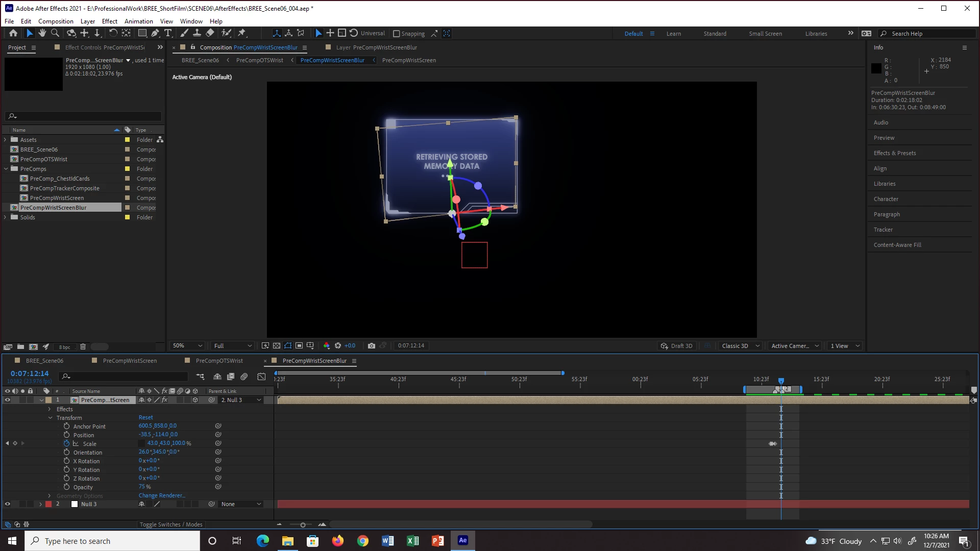Click the Take Snapshot camera icon
The width and height of the screenshot is (980, 551).
pyautogui.click(x=371, y=346)
